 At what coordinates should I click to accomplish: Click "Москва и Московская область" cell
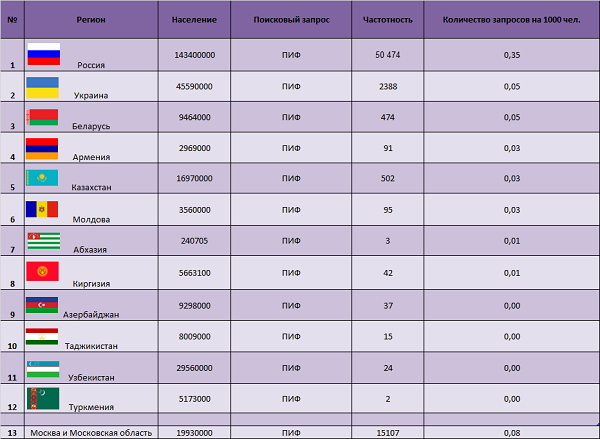pyautogui.click(x=91, y=433)
